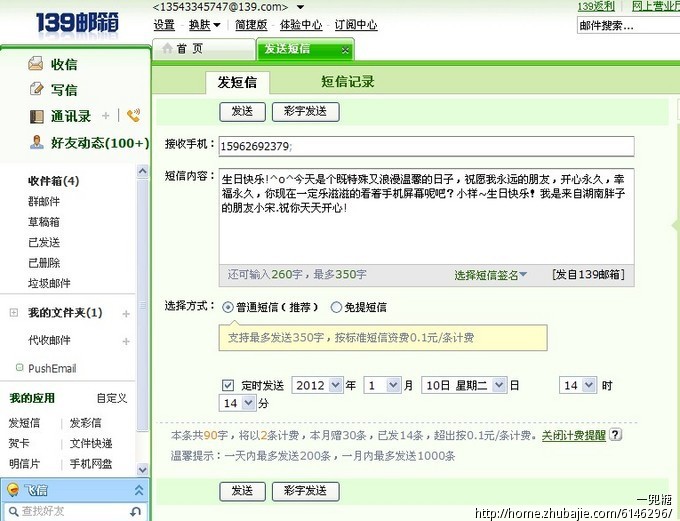Expand the 我的文件夹(1) tree node
This screenshot has height=521, width=680.
(x=14, y=312)
